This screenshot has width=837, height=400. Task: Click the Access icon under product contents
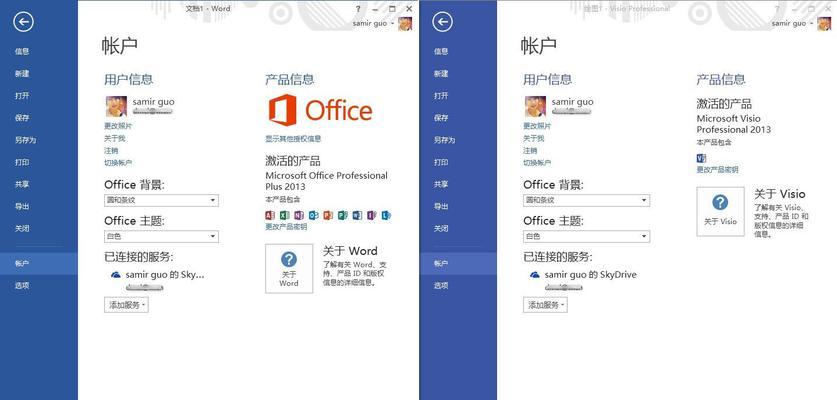[x=270, y=215]
